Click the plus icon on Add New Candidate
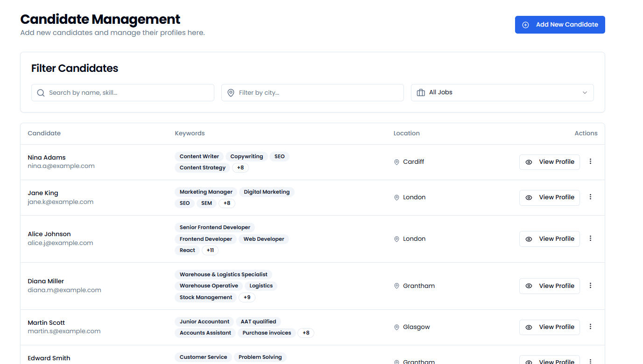 [526, 24]
